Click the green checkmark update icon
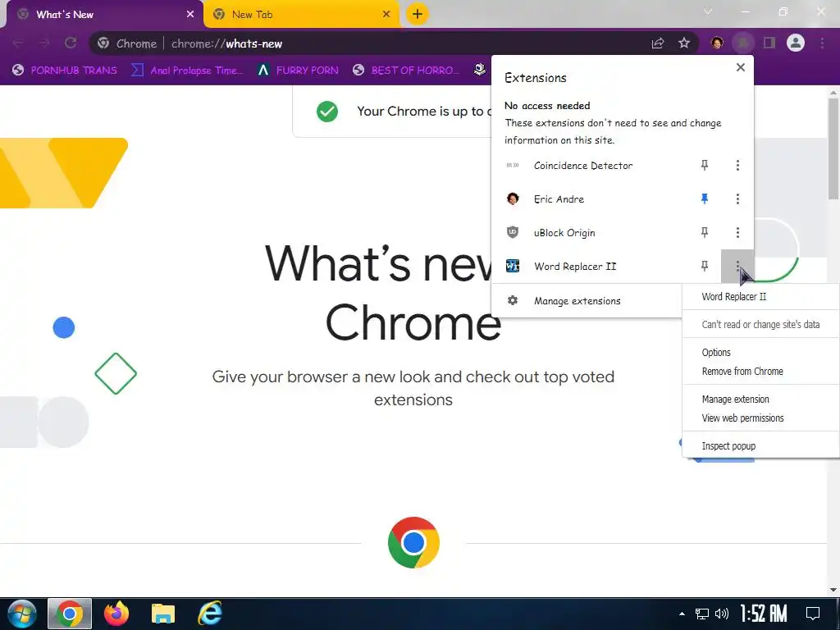 click(326, 112)
